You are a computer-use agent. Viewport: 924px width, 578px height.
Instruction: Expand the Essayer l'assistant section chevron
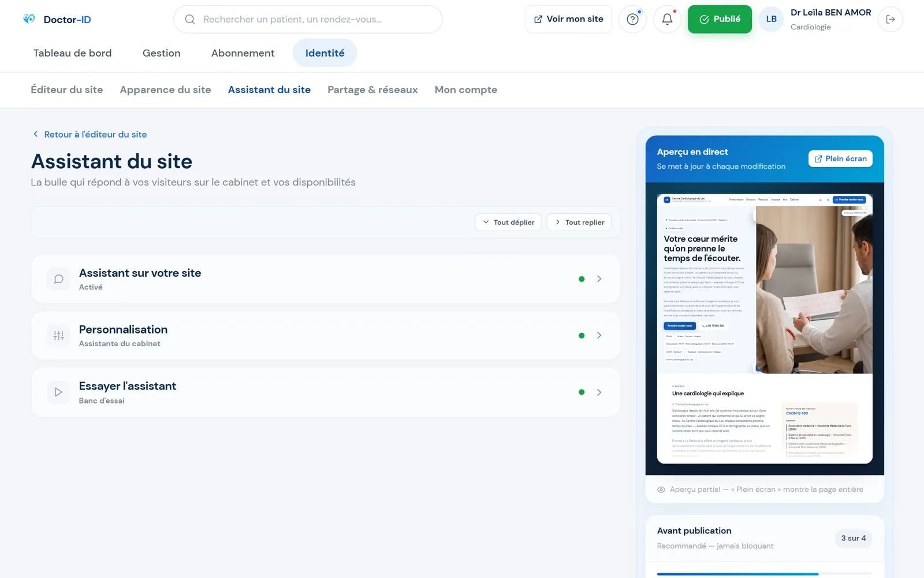(599, 392)
